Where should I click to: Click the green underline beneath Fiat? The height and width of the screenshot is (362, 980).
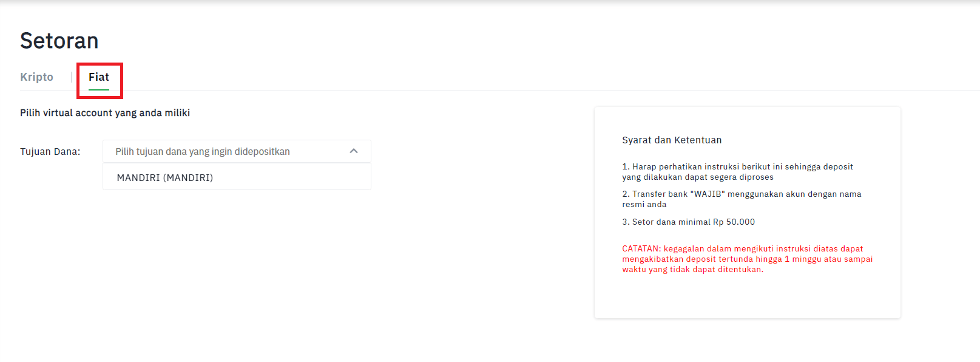[99, 90]
